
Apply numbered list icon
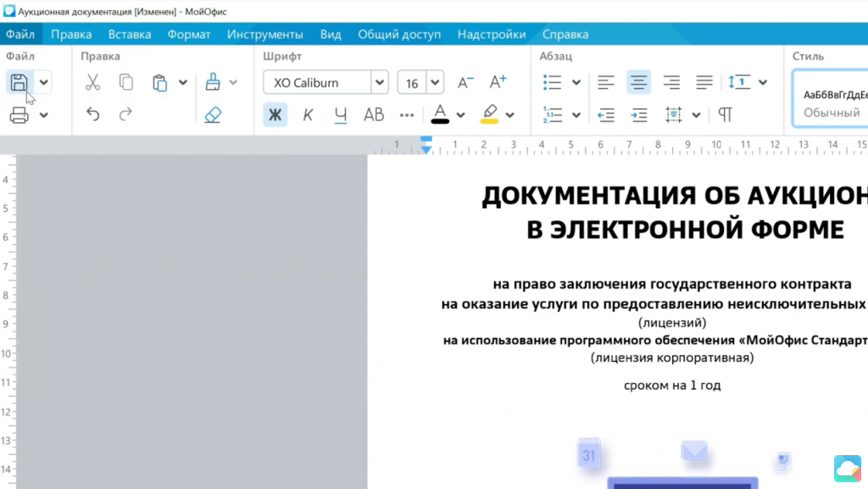(553, 114)
